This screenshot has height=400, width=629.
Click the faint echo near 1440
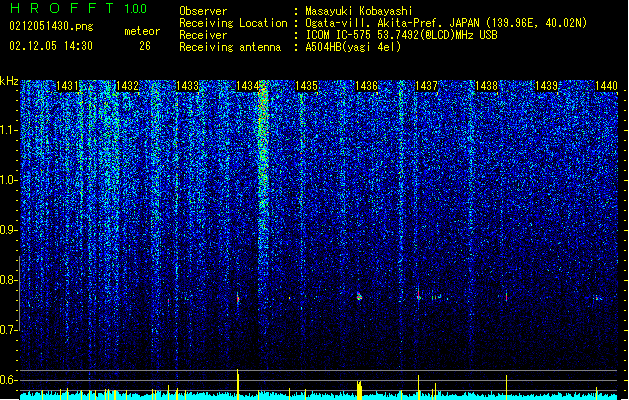click(597, 298)
